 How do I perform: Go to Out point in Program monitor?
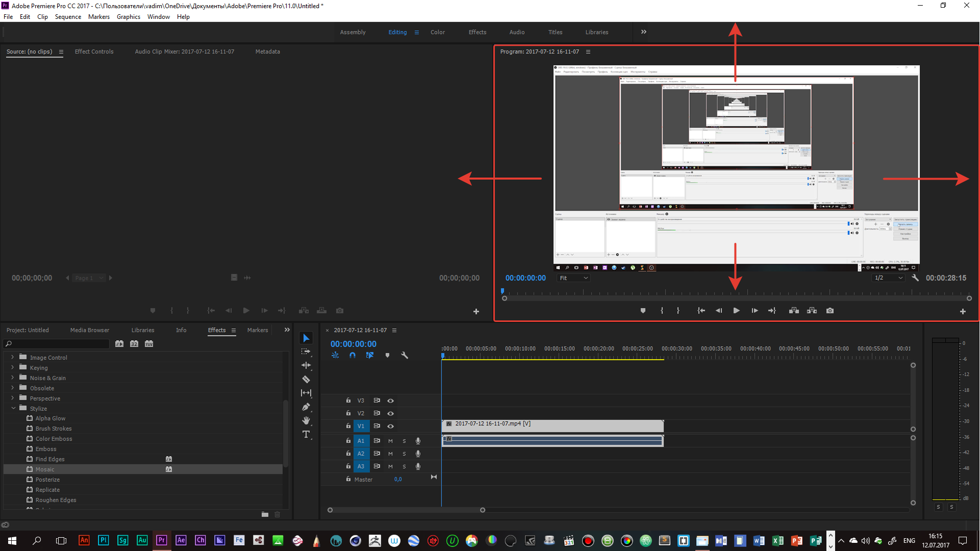[772, 310]
